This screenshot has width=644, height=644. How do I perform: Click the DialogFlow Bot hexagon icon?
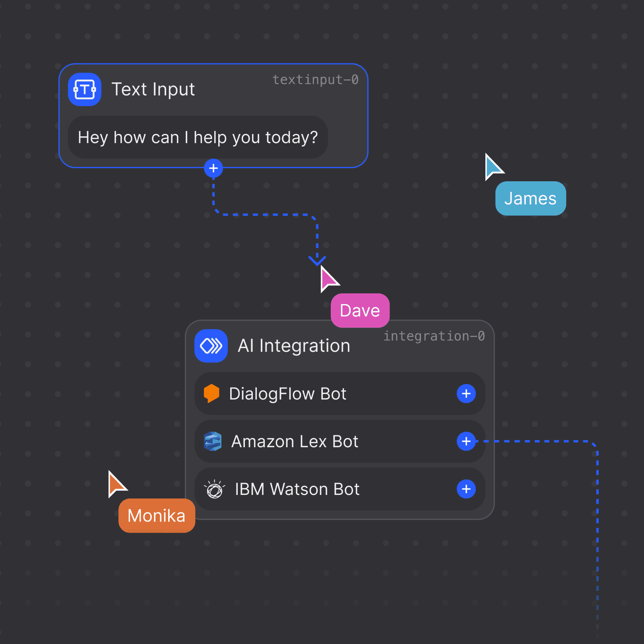tap(212, 394)
